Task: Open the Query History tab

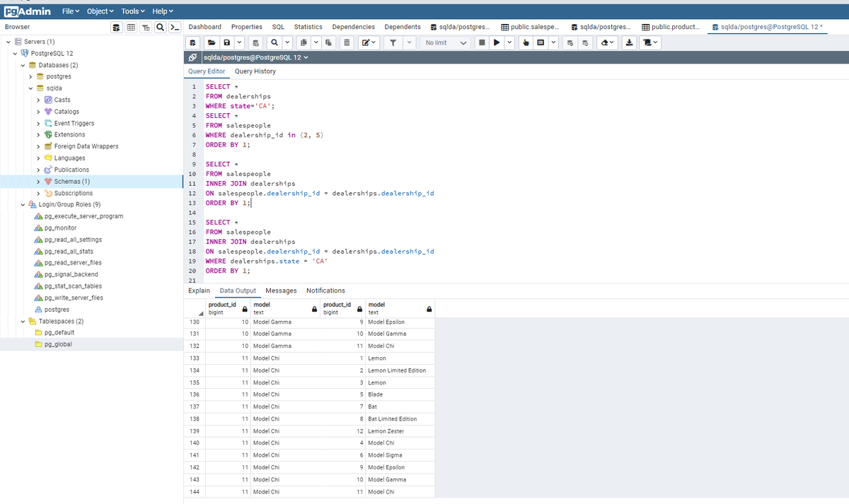Action: 255,71
